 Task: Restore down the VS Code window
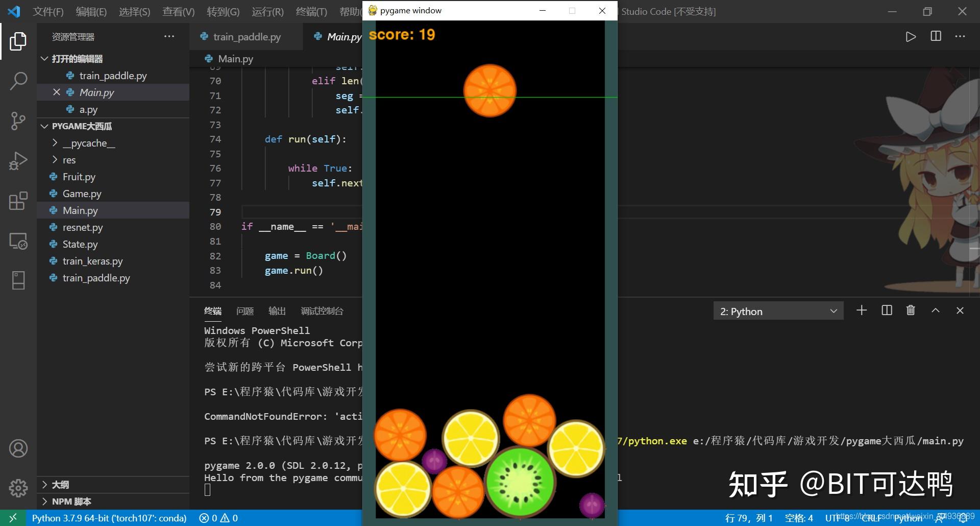pos(927,11)
